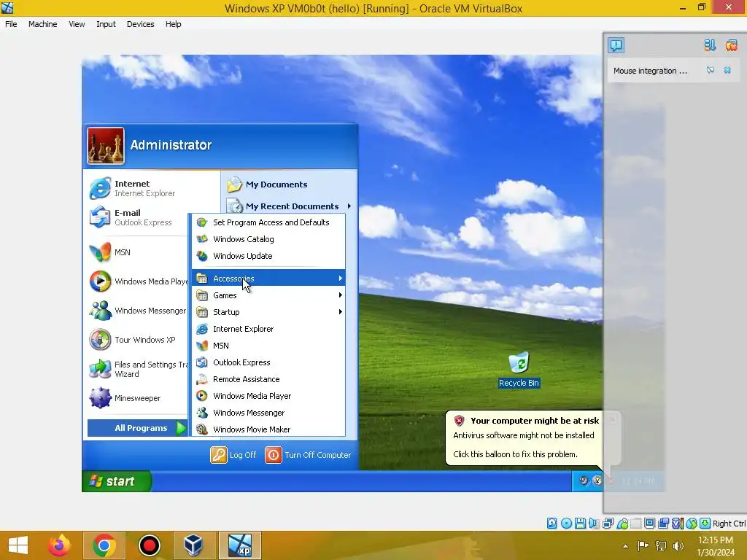Expand the Accessories submenu
The height and width of the screenshot is (560, 747).
pyautogui.click(x=268, y=278)
